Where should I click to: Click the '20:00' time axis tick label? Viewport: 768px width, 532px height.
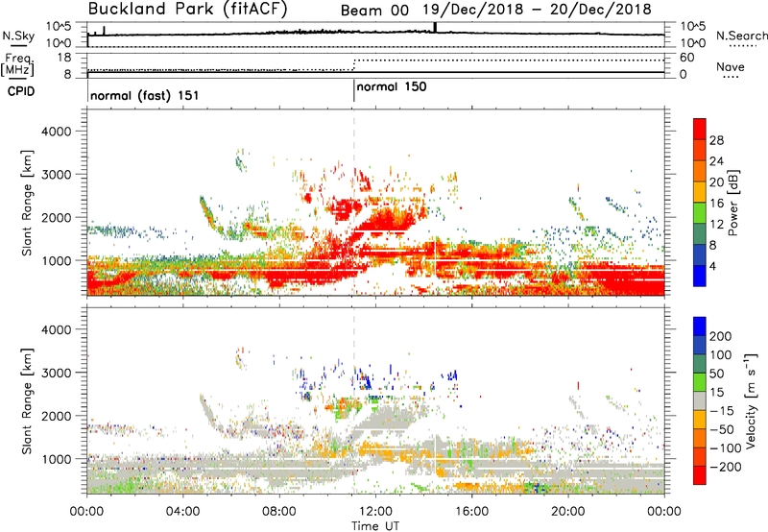pos(568,512)
